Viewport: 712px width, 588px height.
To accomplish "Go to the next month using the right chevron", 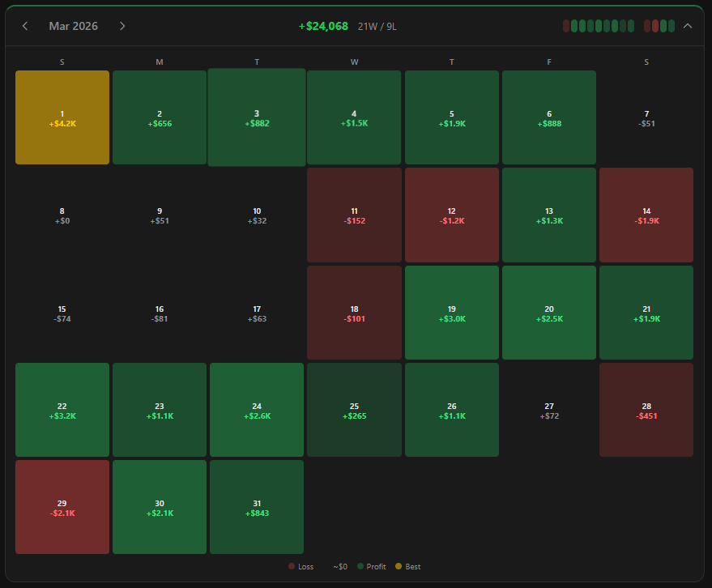I will 122,26.
